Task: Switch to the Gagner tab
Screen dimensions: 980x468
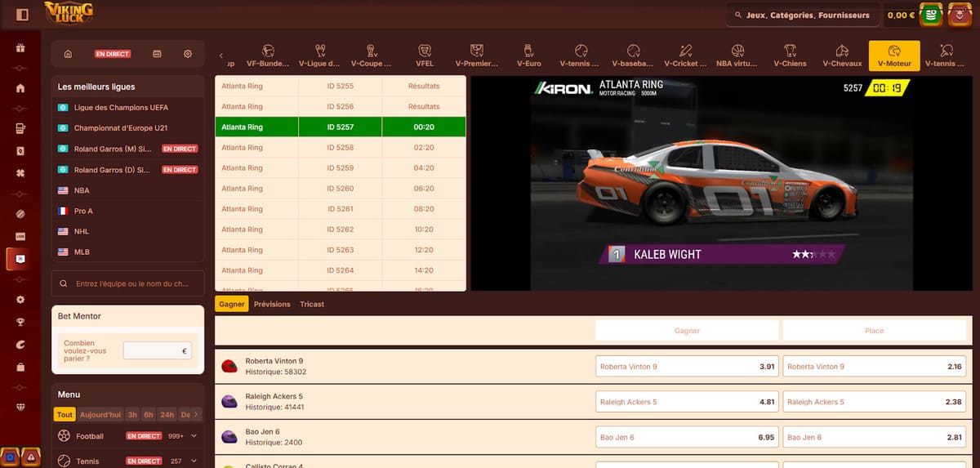Action: pyautogui.click(x=232, y=304)
